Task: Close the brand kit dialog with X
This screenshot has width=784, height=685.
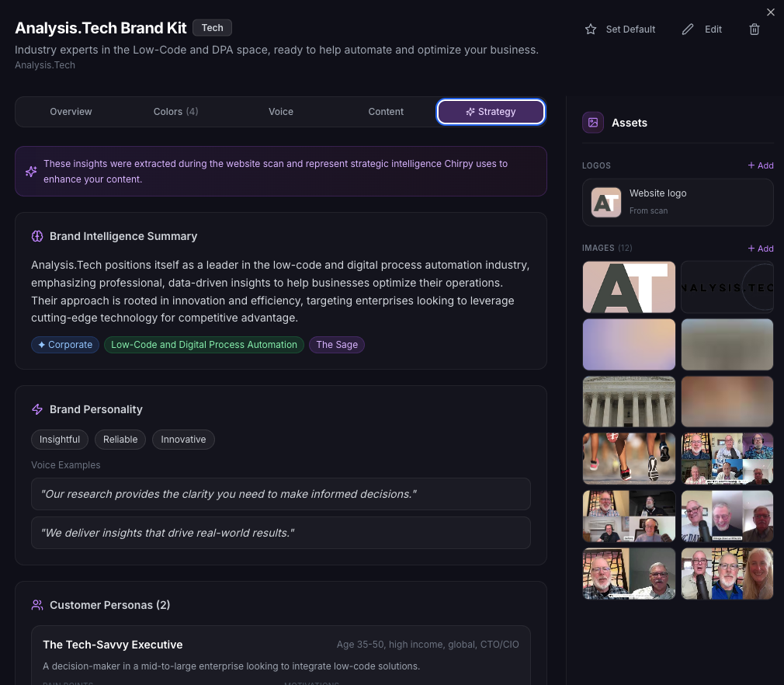Action: tap(771, 12)
